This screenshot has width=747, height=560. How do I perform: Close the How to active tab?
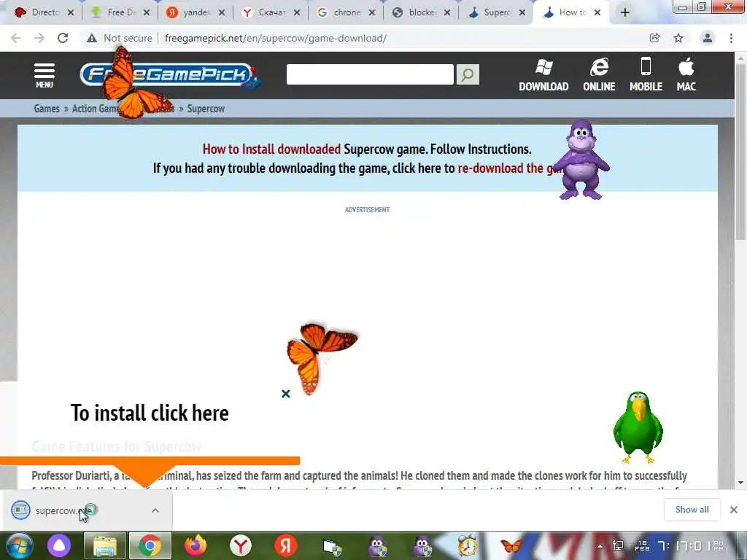(597, 12)
